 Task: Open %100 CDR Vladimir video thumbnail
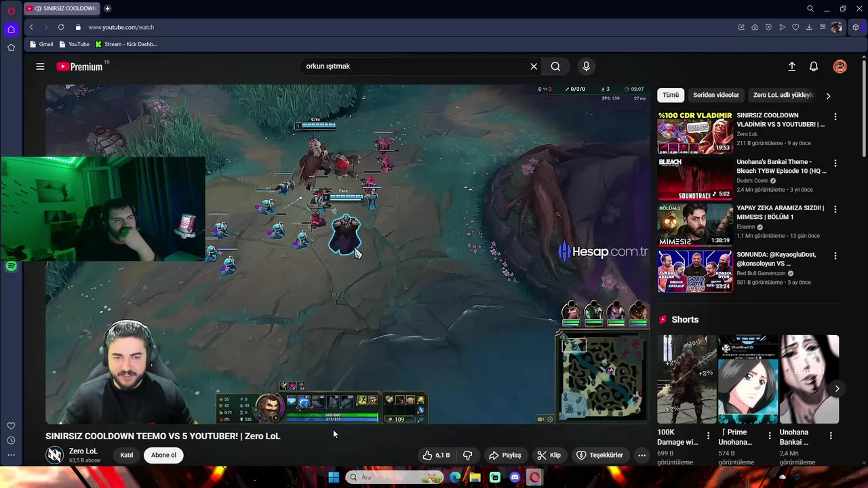pos(694,132)
